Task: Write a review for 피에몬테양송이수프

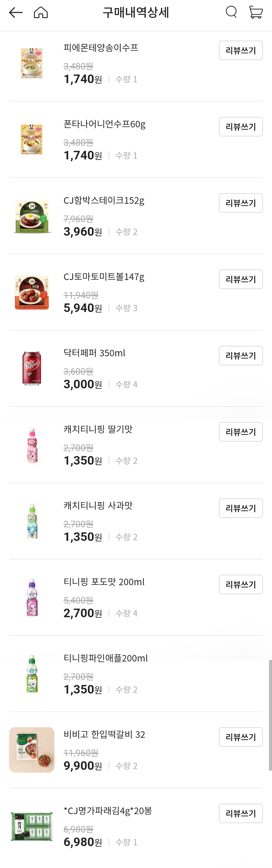Action: (x=241, y=50)
